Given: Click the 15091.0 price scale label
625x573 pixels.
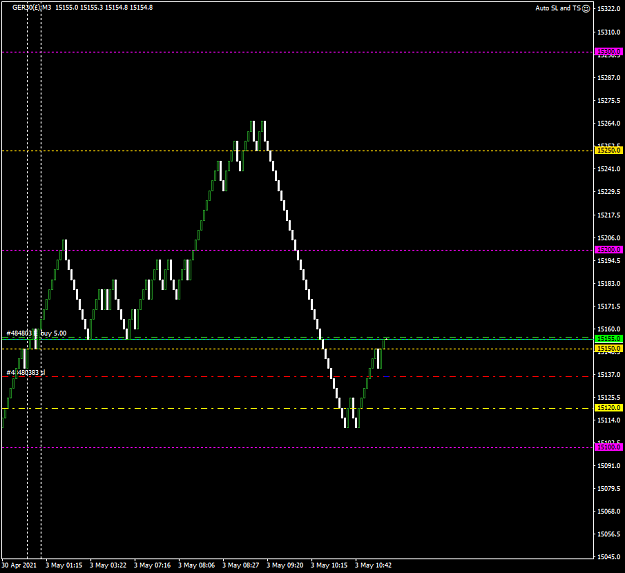Looking at the screenshot, I should tap(609, 465).
